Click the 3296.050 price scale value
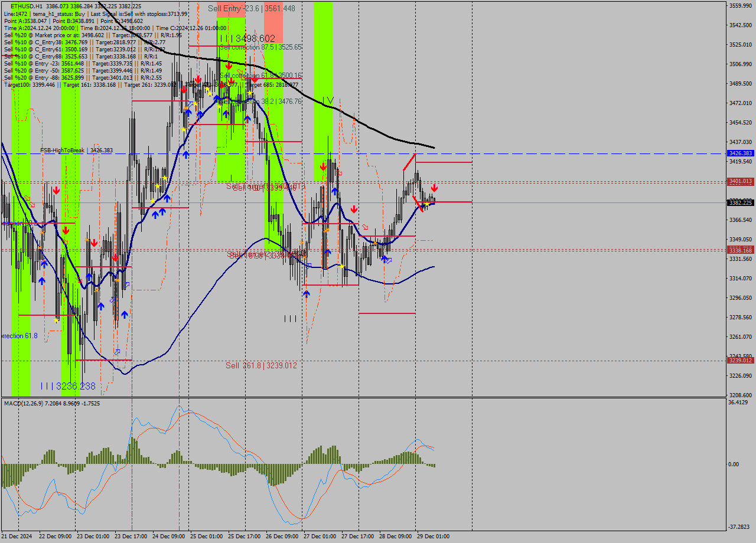 740,297
